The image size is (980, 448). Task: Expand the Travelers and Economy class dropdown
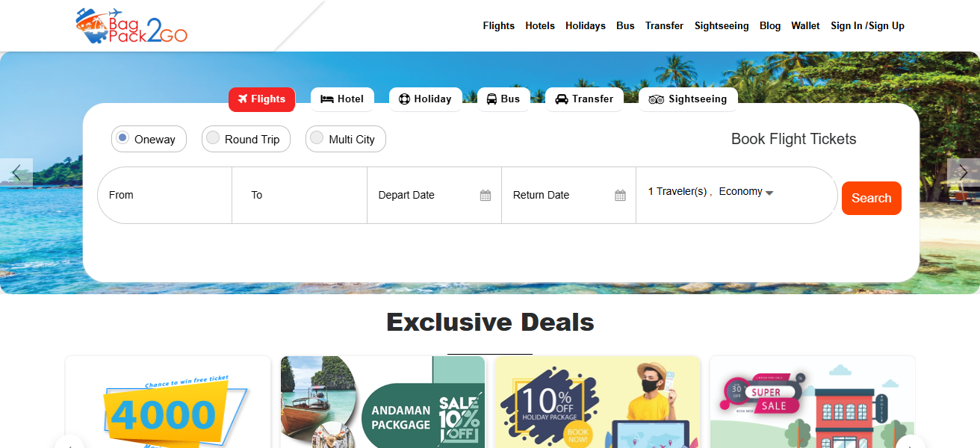(710, 192)
